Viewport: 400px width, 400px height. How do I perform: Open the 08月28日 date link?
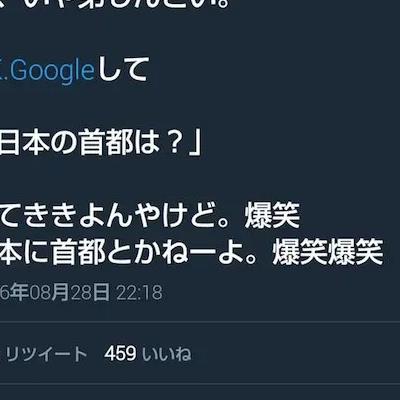[70, 293]
